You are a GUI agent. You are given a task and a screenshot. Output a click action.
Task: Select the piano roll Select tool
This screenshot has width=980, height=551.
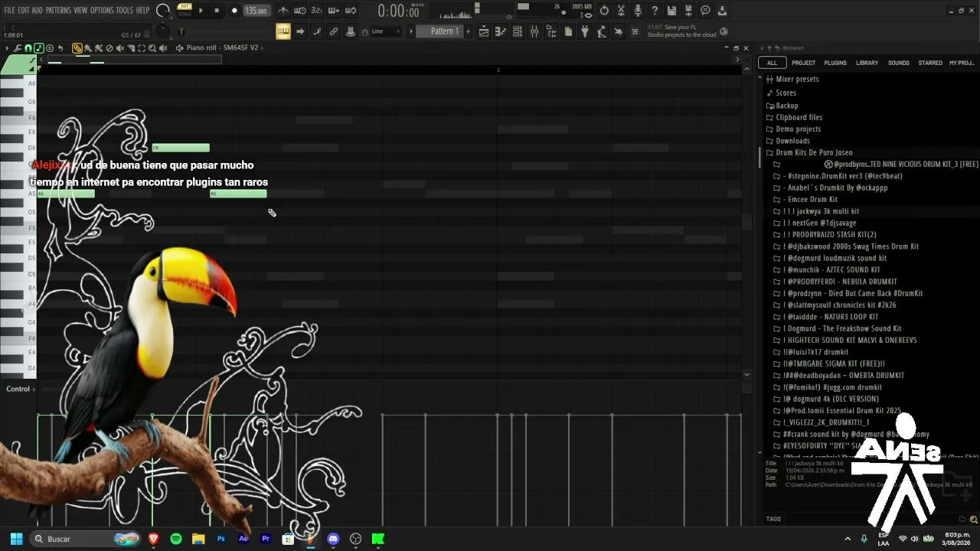click(x=142, y=48)
